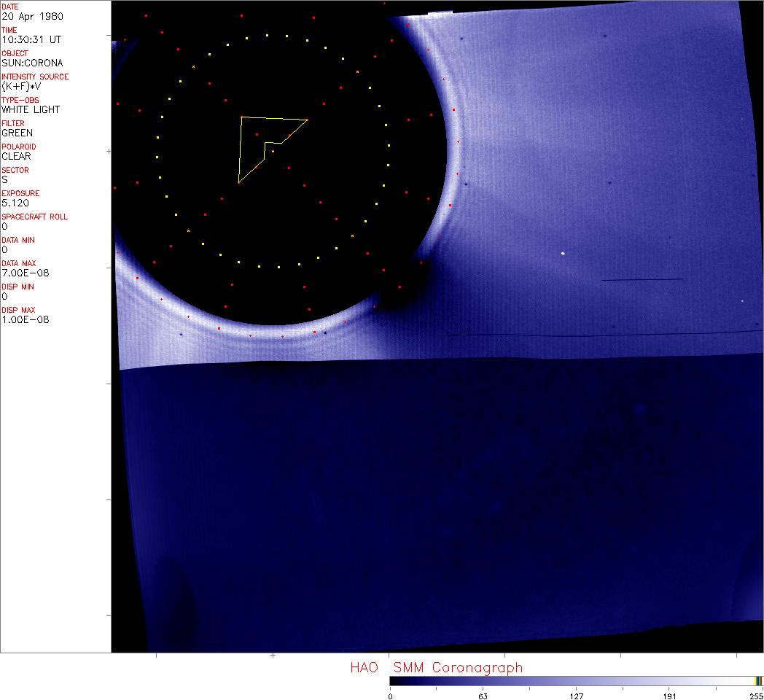Select the HAO SMM Coronagraph title
This screenshot has height=700, width=764.
pos(436,667)
